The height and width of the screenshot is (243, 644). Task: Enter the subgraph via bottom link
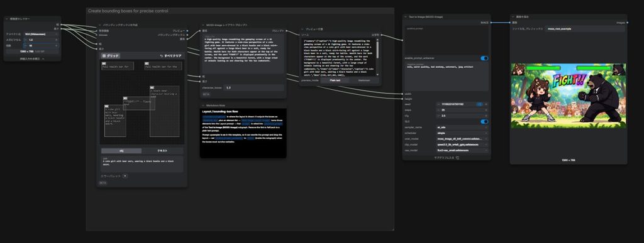pyautogui.click(x=447, y=158)
